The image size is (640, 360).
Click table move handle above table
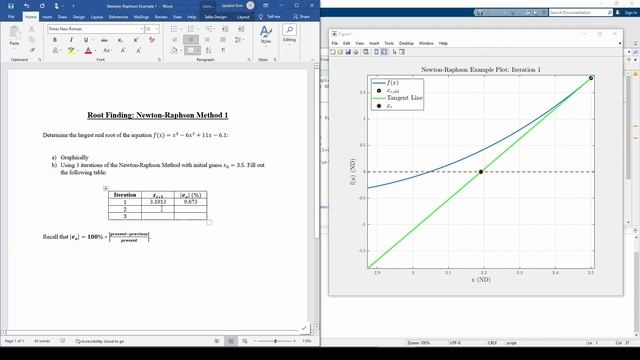tap(106, 188)
